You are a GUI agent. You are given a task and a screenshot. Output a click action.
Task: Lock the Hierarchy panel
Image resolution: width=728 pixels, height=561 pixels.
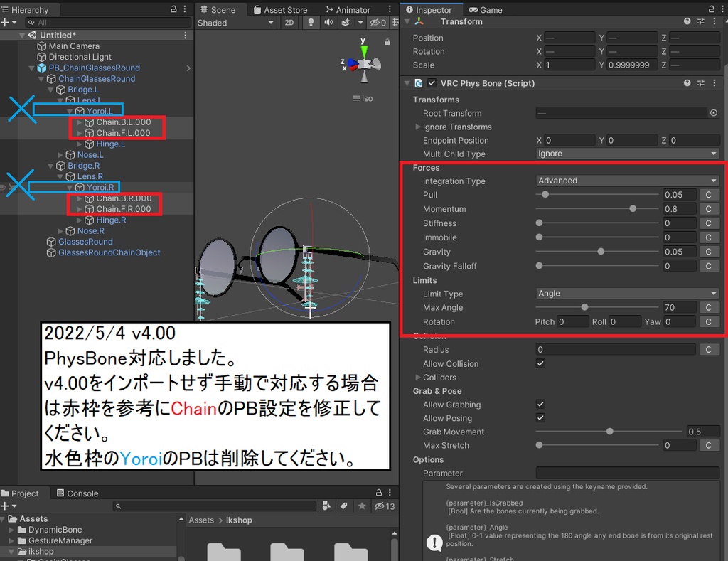(173, 9)
